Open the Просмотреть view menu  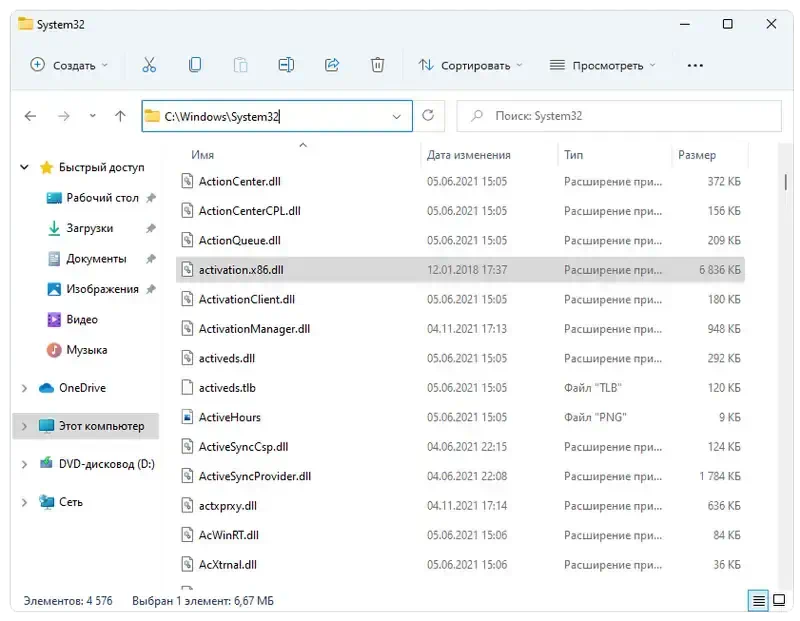pyautogui.click(x=603, y=65)
